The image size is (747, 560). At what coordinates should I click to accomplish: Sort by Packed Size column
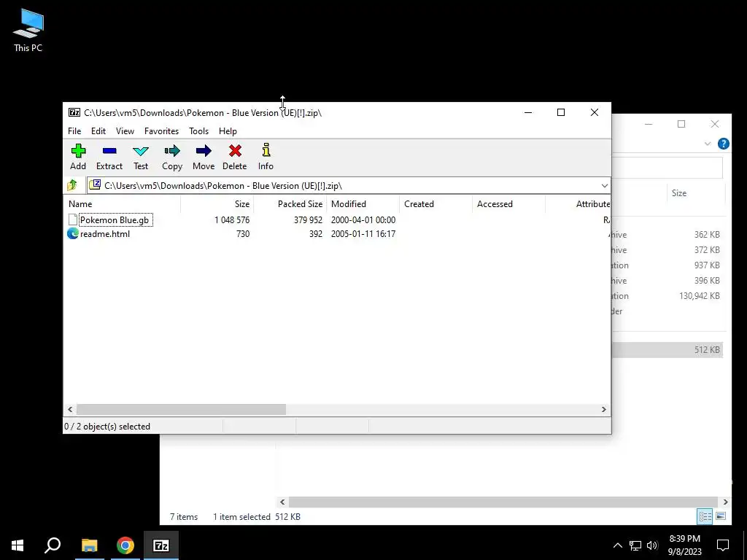(x=290, y=204)
